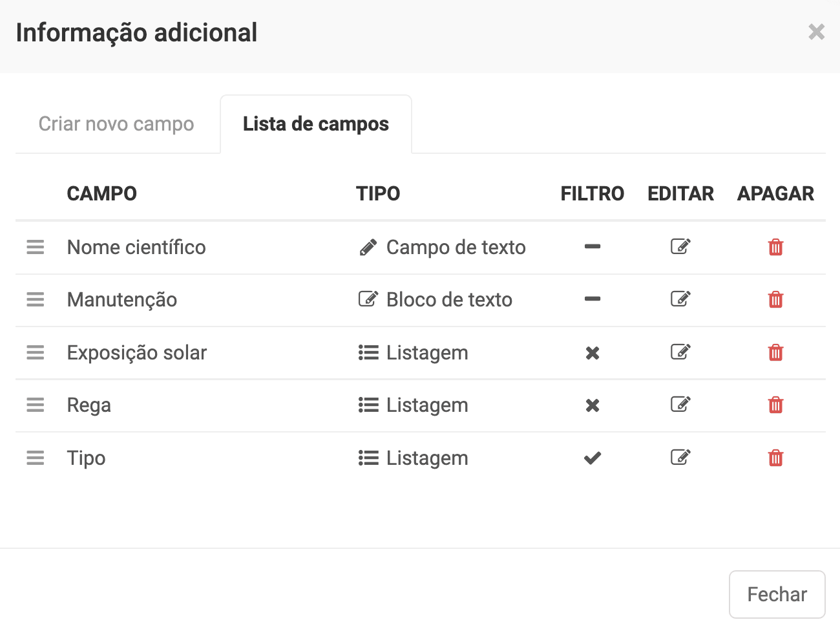
Task: Switch to Criar novo campo tab
Action: pos(116,123)
